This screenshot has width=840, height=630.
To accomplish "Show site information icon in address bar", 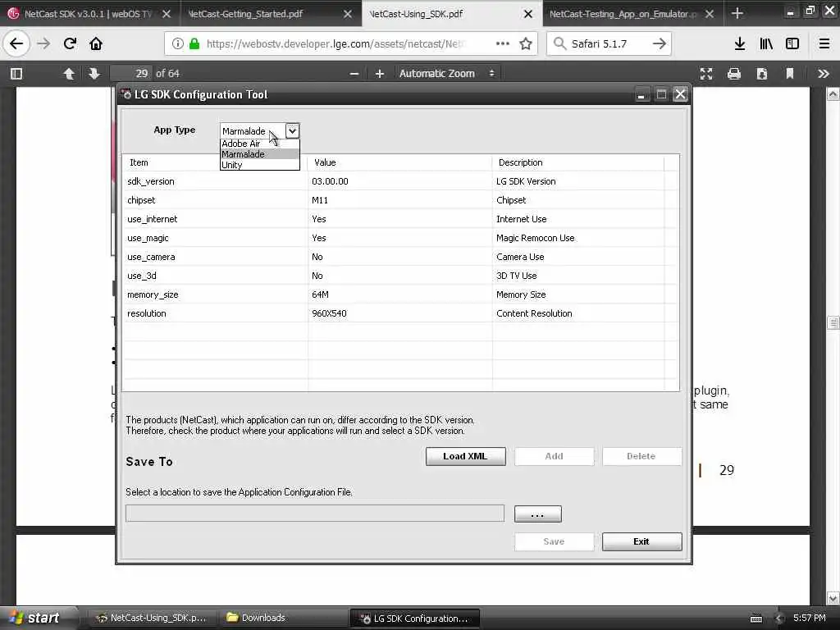I will [177, 43].
